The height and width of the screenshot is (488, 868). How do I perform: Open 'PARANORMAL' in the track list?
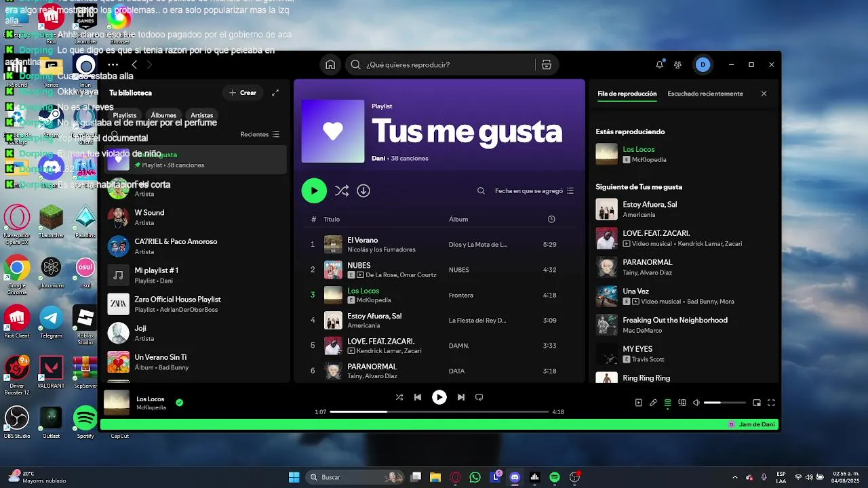point(372,367)
